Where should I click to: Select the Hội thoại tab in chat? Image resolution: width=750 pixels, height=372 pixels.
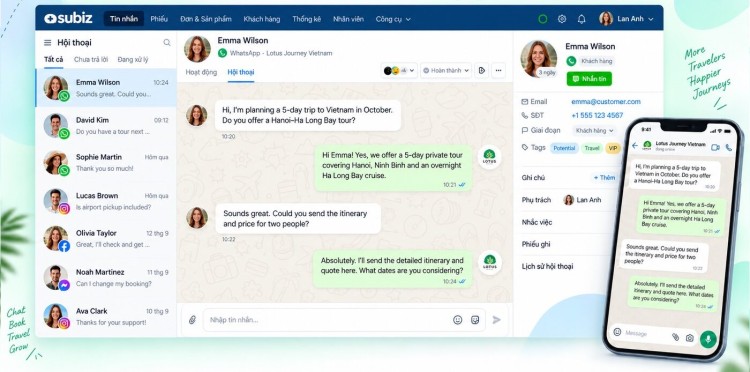pos(241,72)
